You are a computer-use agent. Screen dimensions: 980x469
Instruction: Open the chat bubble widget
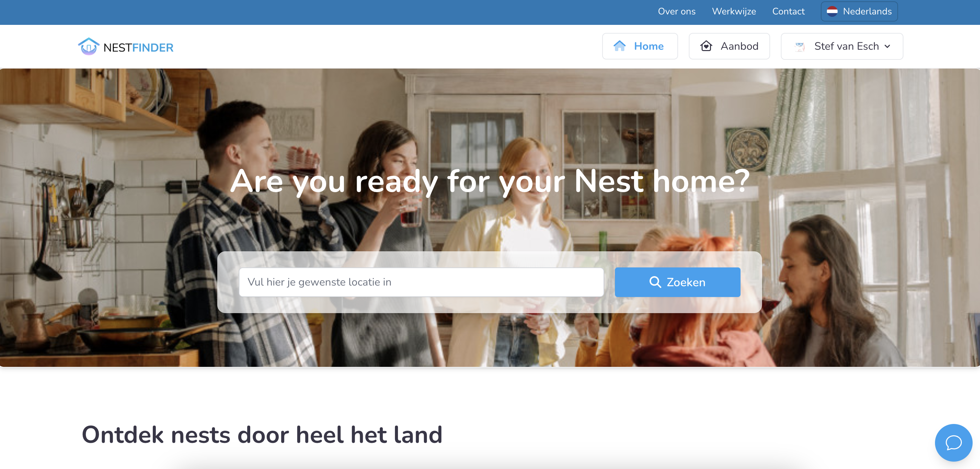953,443
